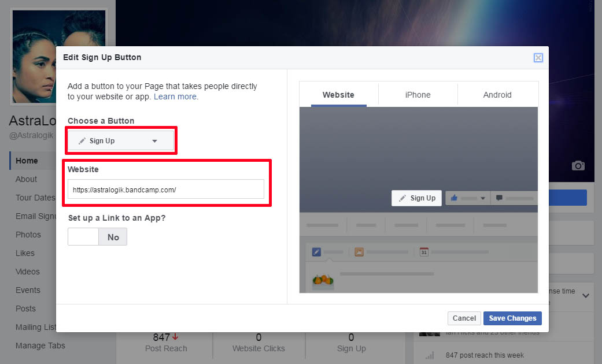Click the Website Clicks statistic
602x364 pixels.
point(258,343)
